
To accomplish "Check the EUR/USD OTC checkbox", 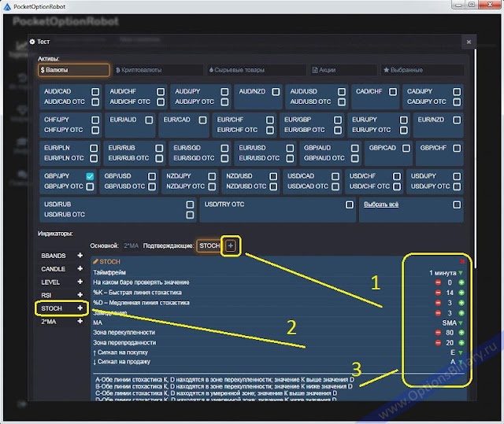I will [290, 158].
